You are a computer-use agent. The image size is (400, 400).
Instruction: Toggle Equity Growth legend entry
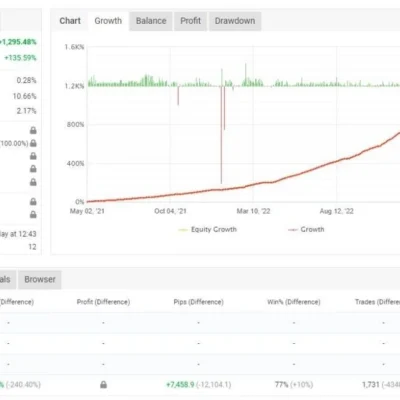208,229
